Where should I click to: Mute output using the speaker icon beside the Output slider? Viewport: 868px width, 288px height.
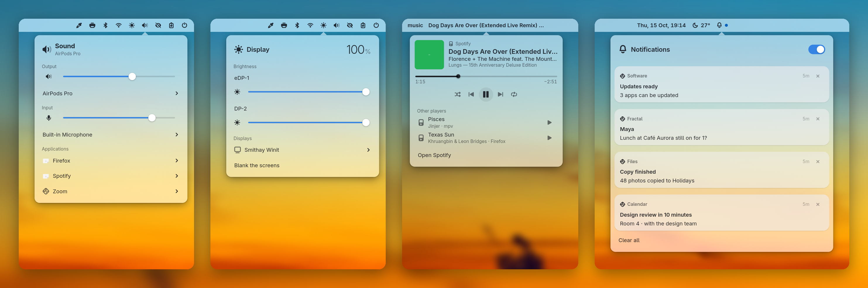click(49, 77)
